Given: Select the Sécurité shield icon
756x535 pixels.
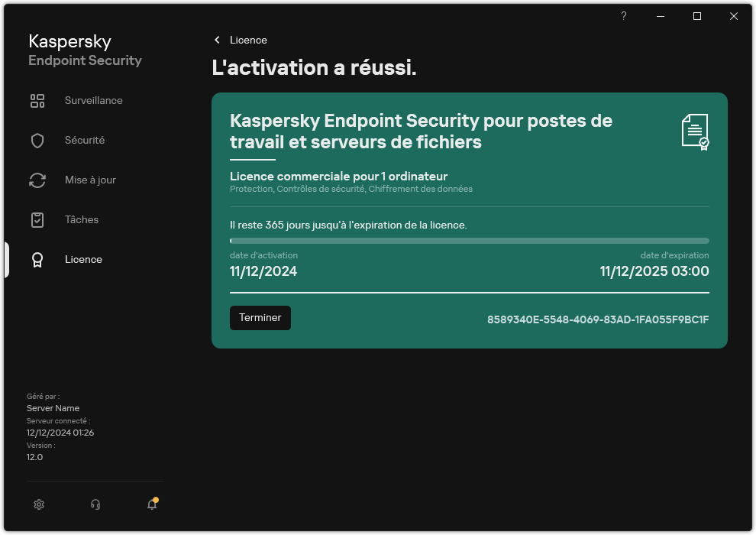Looking at the screenshot, I should (x=37, y=140).
